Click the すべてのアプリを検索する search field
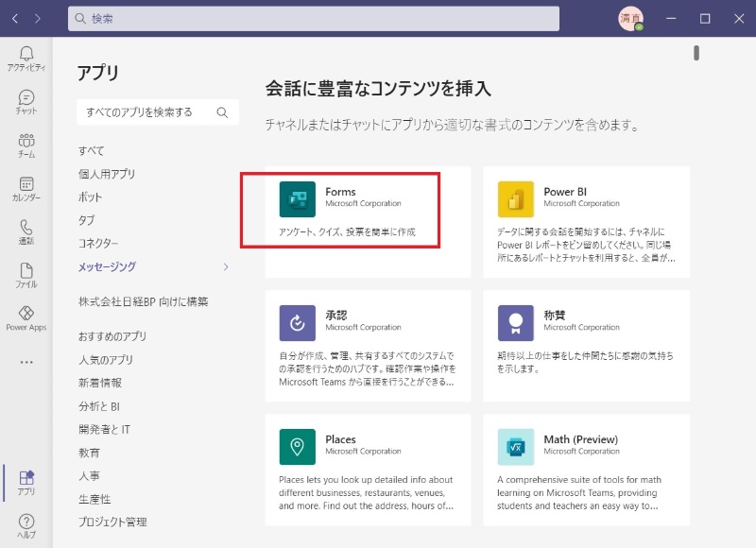The image size is (756, 548). coord(146,112)
